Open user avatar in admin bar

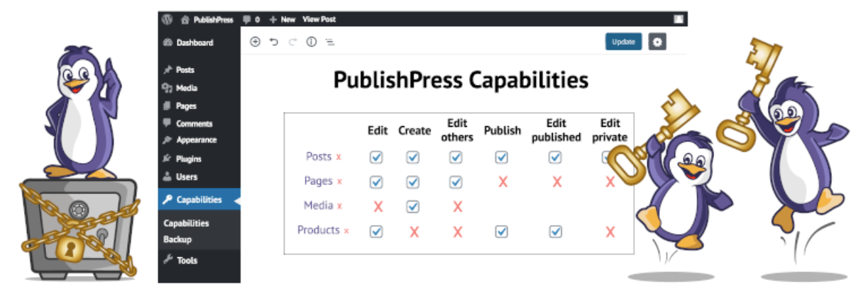tap(679, 20)
